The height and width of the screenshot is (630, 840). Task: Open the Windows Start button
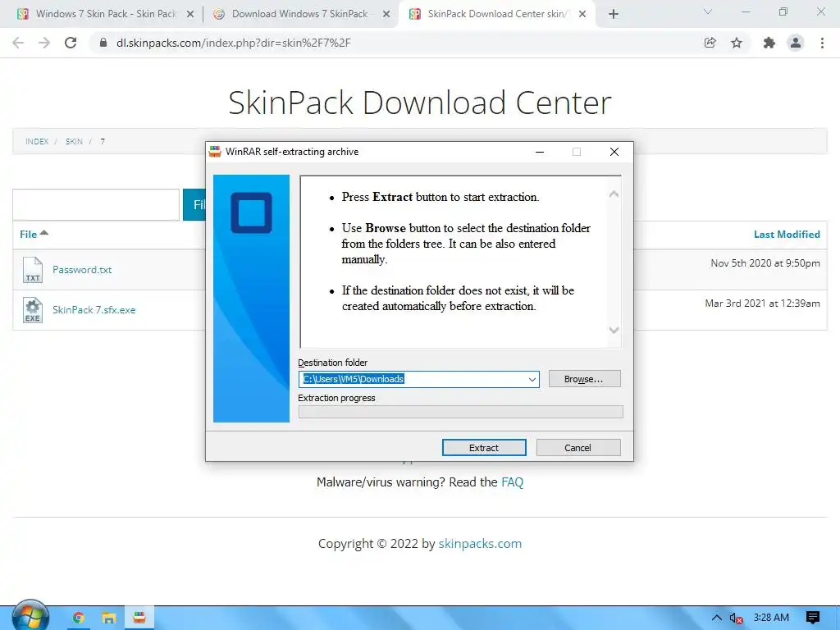click(x=30, y=616)
